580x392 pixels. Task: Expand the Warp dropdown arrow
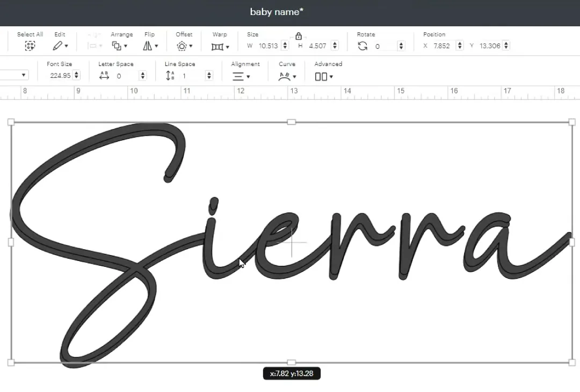[228, 47]
